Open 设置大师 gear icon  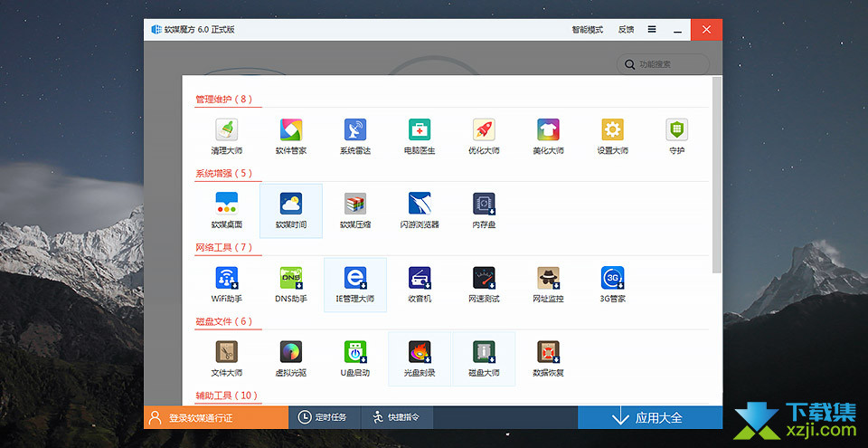point(612,137)
